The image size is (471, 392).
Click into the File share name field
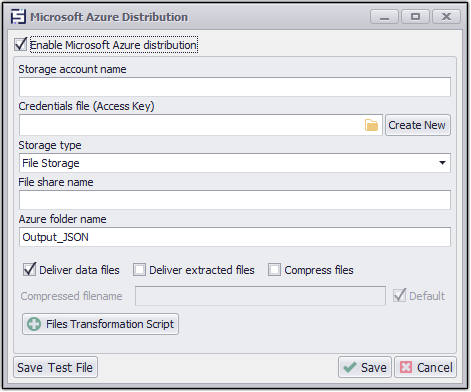[x=235, y=200]
